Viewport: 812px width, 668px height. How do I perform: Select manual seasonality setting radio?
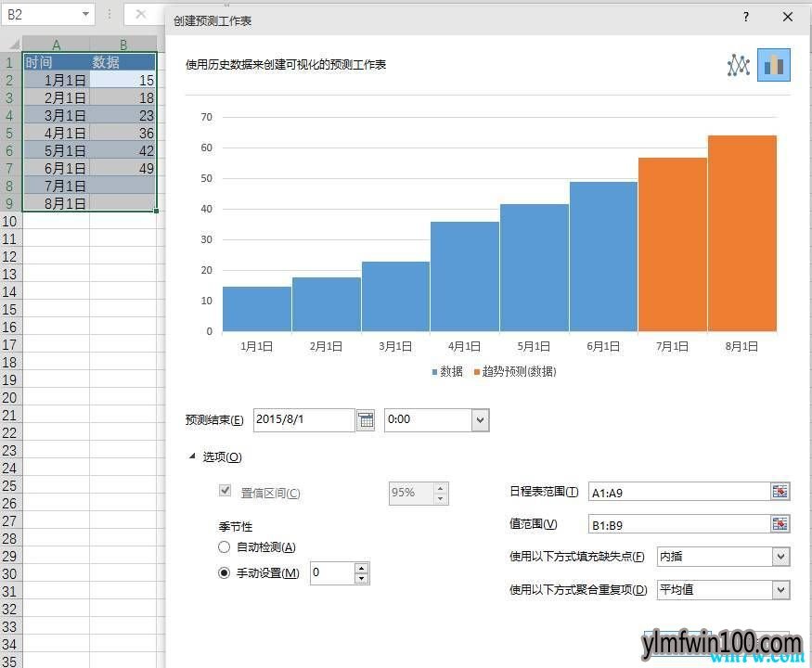point(224,572)
